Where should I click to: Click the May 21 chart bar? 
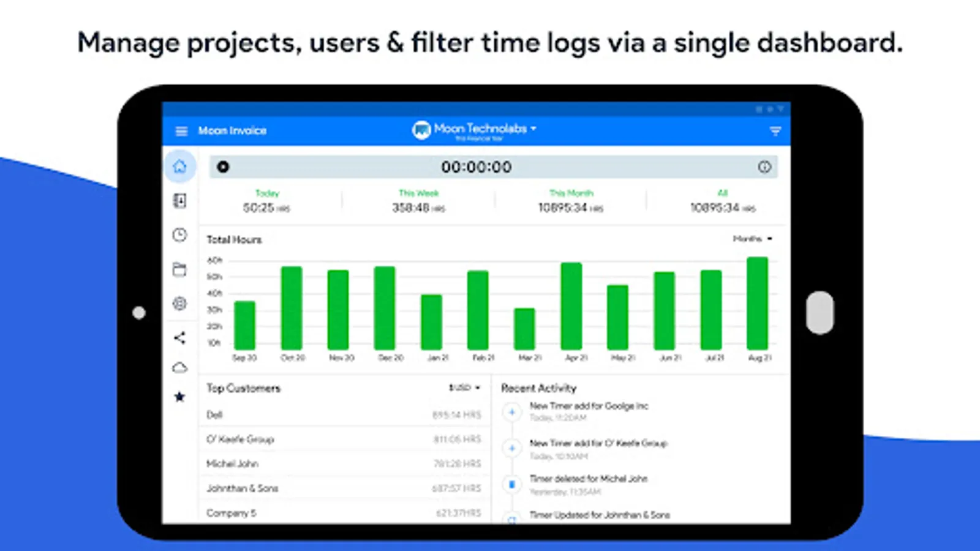tap(617, 318)
